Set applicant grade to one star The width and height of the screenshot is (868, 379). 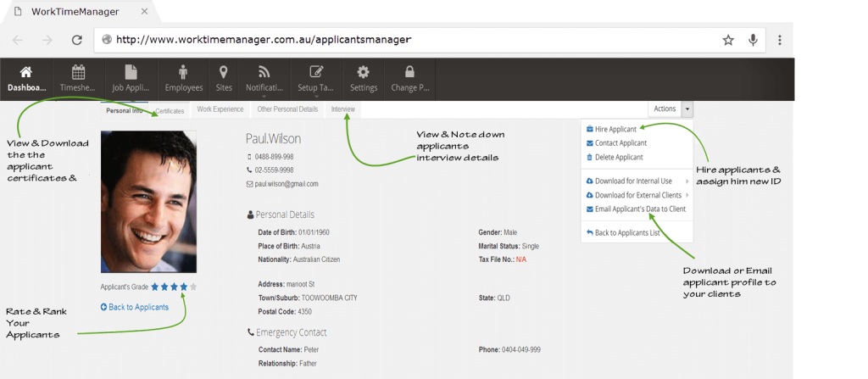coord(155,287)
